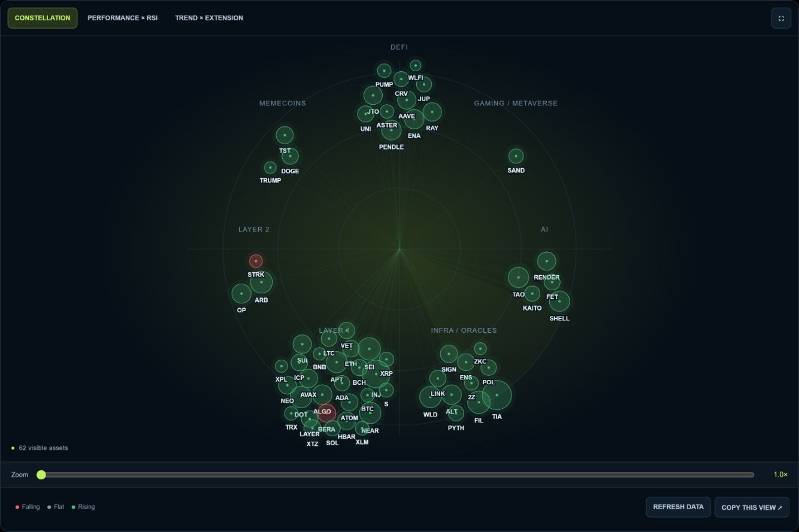799x532 pixels.
Task: Select the SHELL bubble
Action: click(x=559, y=301)
